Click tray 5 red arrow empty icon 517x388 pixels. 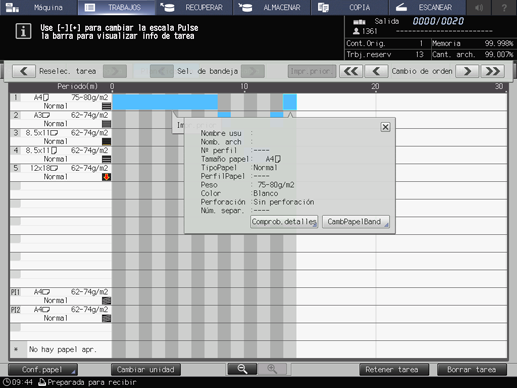pos(106,177)
